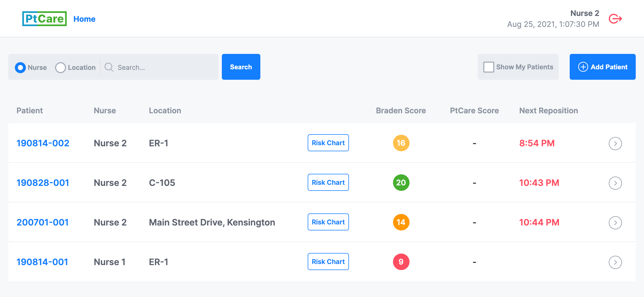Click the yellow Braden score 16 badge

401,143
